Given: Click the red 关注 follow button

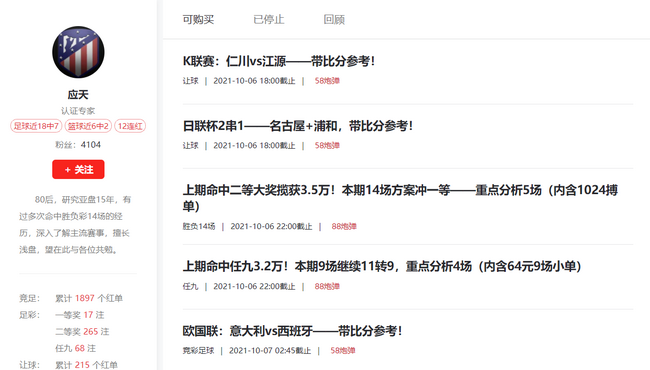Looking at the screenshot, I should [x=78, y=169].
